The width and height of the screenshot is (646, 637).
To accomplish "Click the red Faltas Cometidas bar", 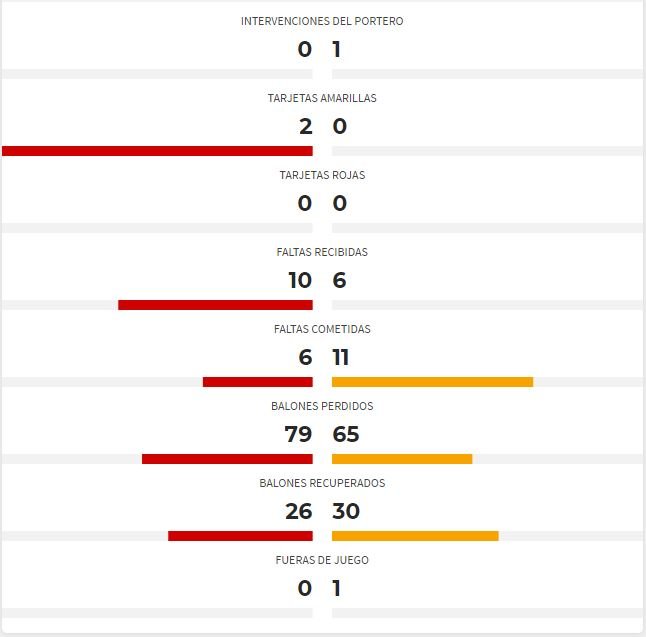I will (258, 382).
